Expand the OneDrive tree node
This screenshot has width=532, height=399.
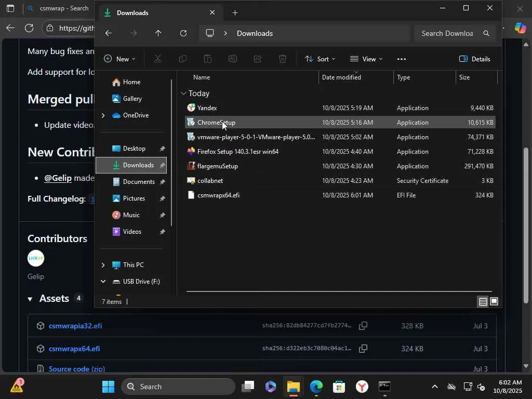(103, 115)
